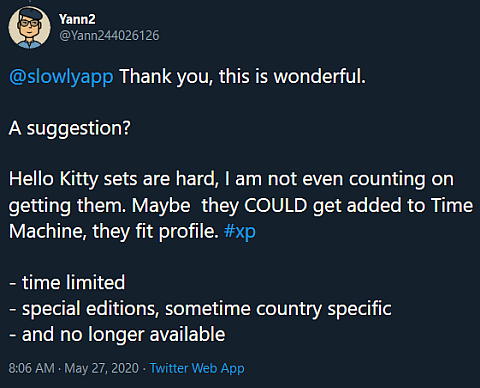Click the display name Yann2
The width and height of the screenshot is (480, 388).
[x=77, y=19]
